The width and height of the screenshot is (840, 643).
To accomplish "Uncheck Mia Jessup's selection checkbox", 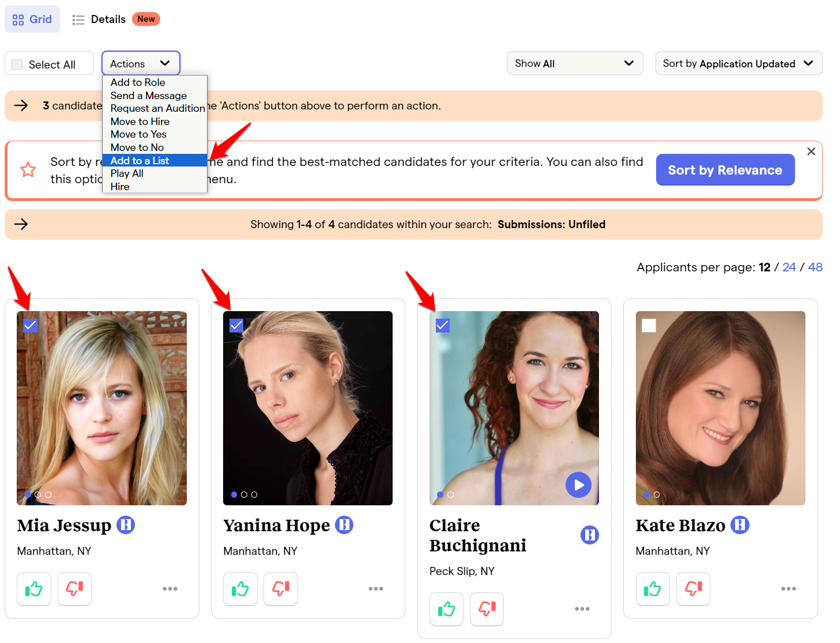I will 30,326.
